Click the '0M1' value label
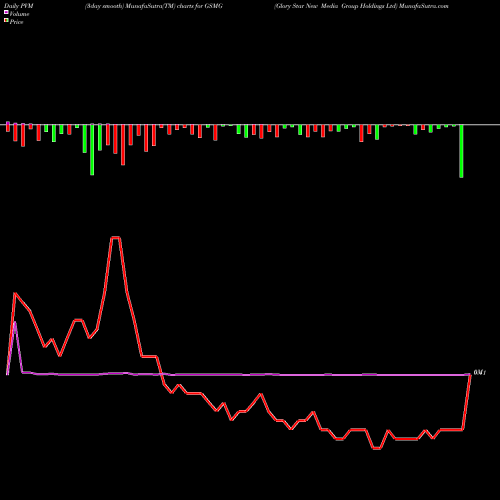This screenshot has height=500, width=500. click(480, 372)
